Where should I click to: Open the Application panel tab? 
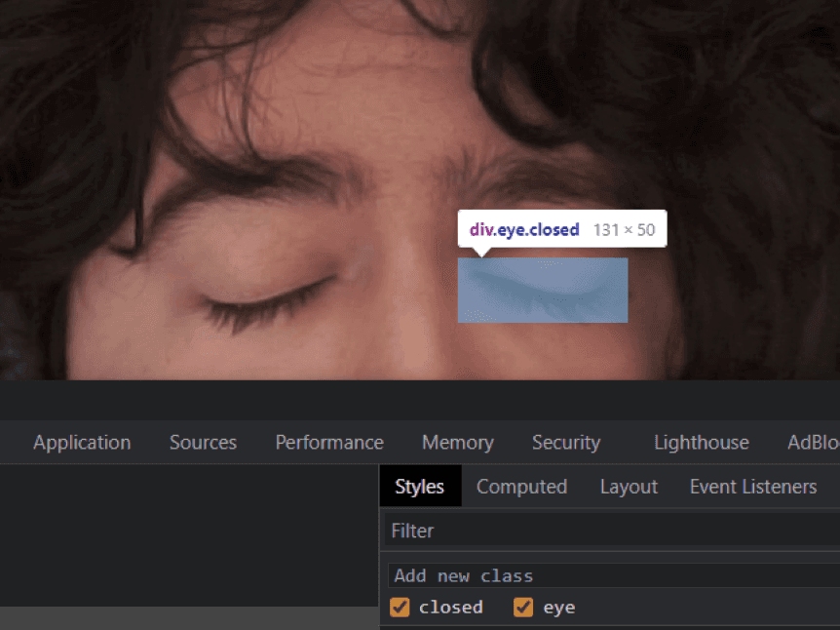tap(82, 443)
